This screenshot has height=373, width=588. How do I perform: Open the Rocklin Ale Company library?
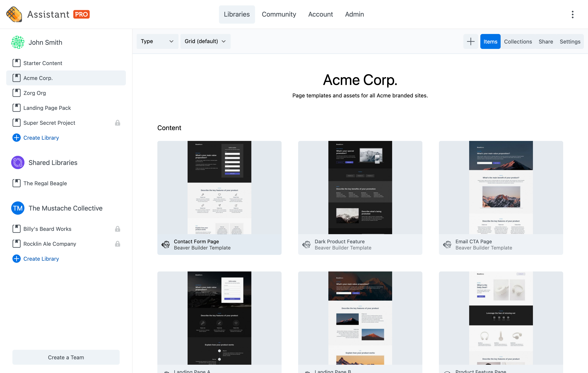66,244
